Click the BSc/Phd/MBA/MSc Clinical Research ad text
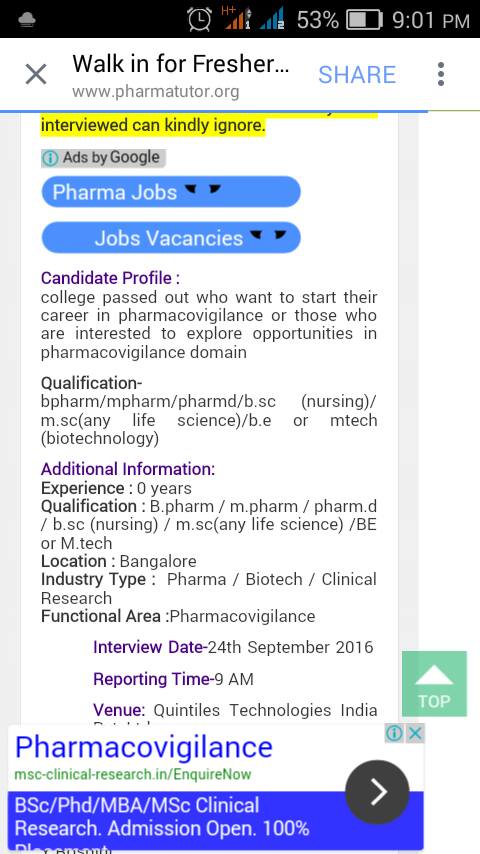This screenshot has width=480, height=854. click(x=162, y=819)
